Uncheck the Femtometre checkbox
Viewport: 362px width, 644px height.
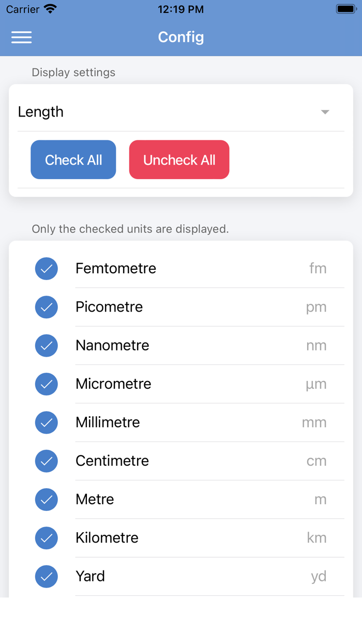(x=47, y=269)
